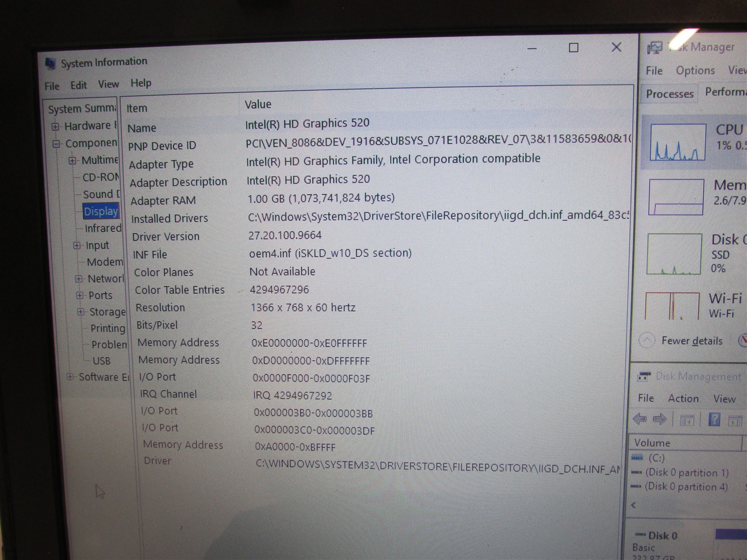Click value Intel(R) HD Graphics 520 in Name row

tap(307, 124)
